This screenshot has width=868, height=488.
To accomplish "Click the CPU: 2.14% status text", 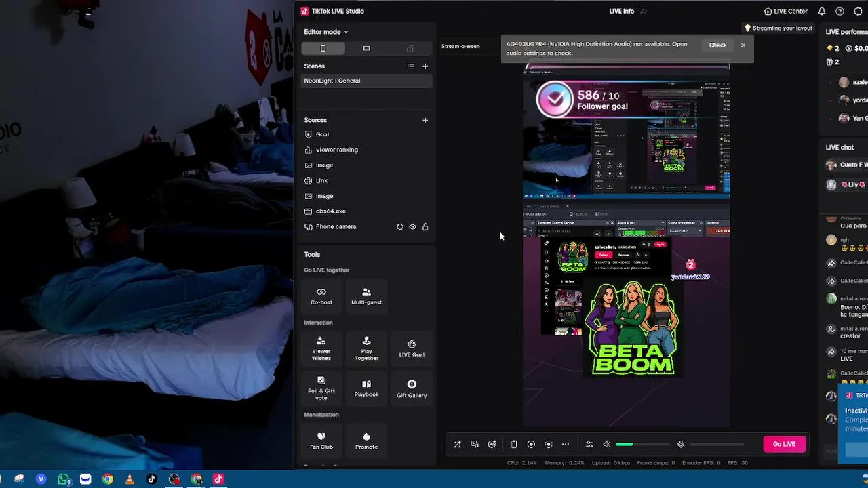I will point(522,463).
